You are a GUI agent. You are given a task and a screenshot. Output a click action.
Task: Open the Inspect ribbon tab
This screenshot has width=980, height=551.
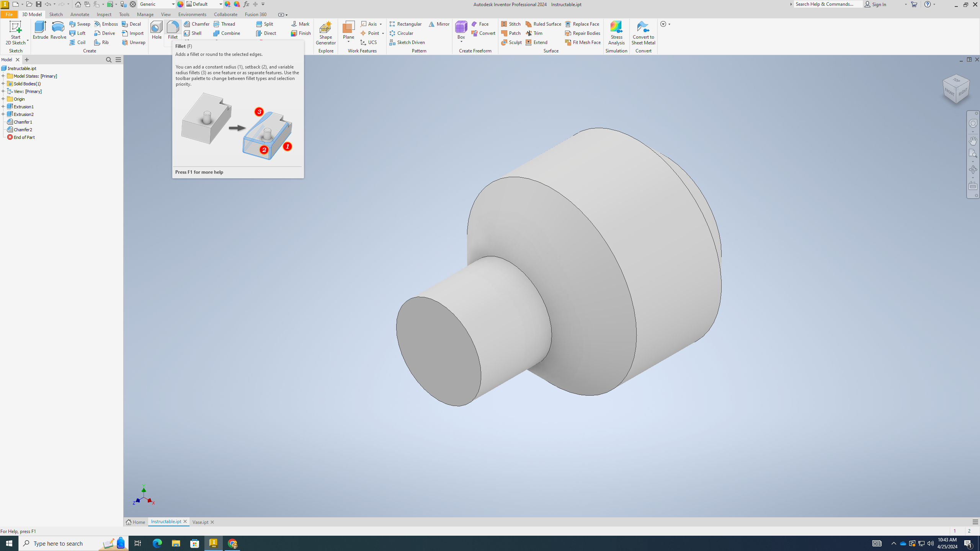pos(104,15)
